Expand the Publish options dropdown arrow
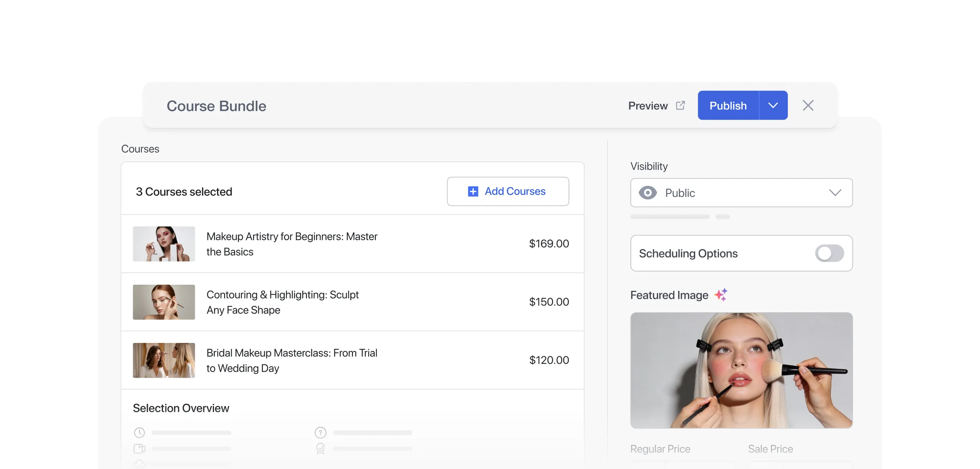Viewport: 980px width, 469px height. (773, 105)
